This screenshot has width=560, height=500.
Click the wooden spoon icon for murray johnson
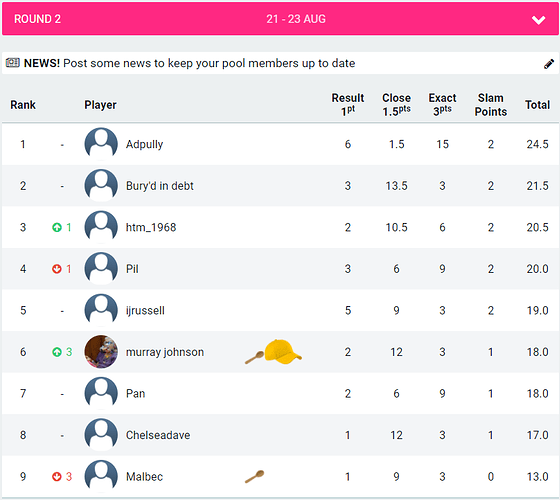coord(254,357)
